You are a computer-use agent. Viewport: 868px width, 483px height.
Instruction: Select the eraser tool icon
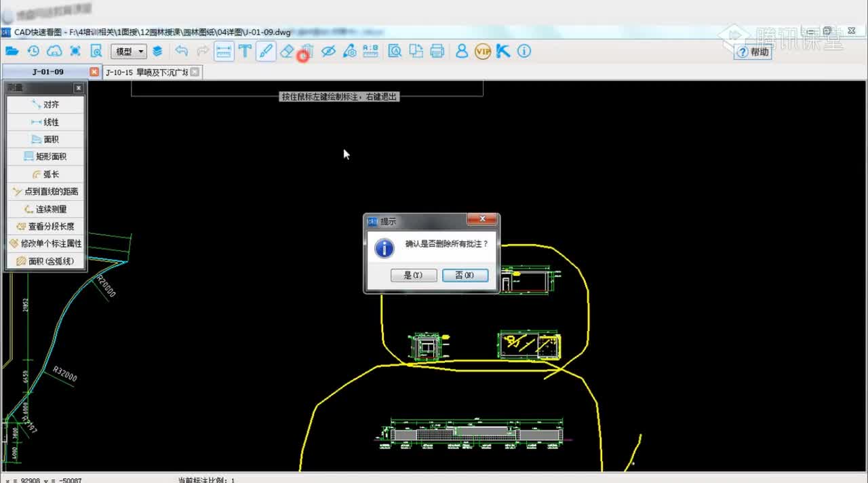click(287, 51)
